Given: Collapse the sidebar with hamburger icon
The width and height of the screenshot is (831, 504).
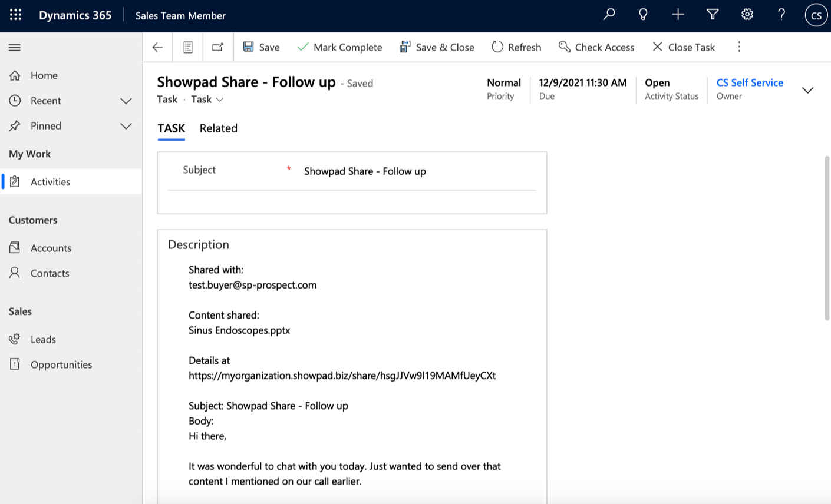Looking at the screenshot, I should point(15,48).
